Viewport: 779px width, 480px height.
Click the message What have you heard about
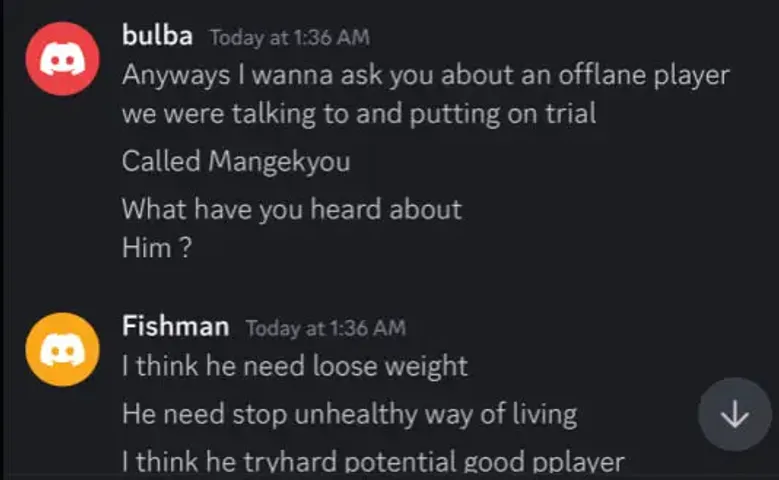[x=292, y=209]
